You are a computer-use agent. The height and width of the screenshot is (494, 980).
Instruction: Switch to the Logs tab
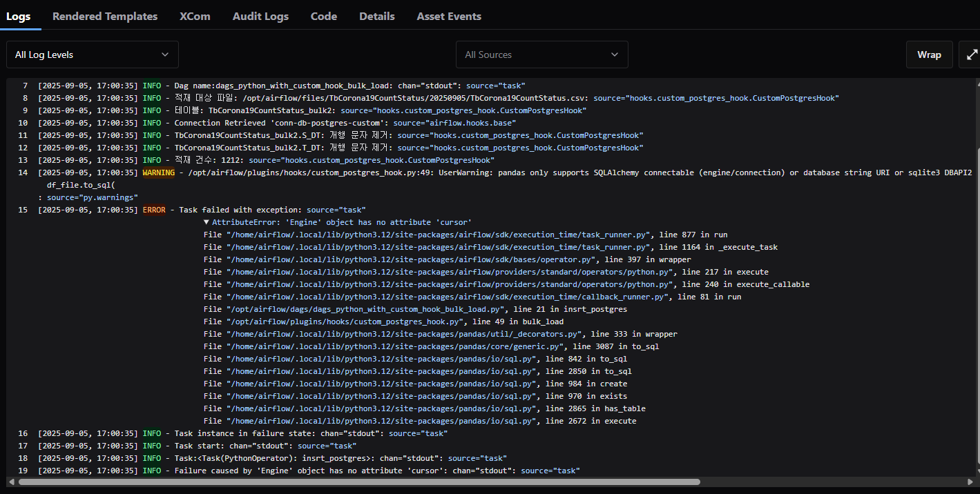pos(19,16)
